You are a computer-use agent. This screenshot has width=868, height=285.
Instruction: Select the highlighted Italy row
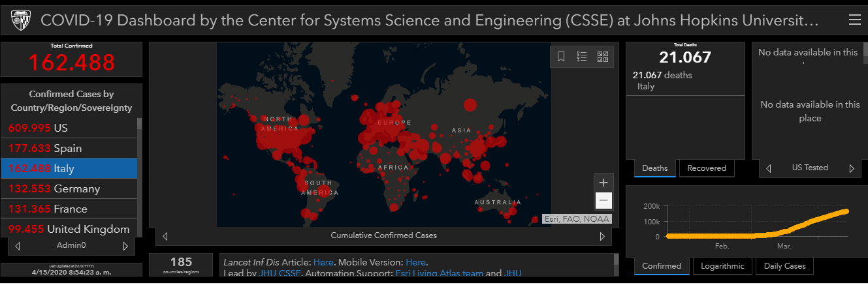69,168
